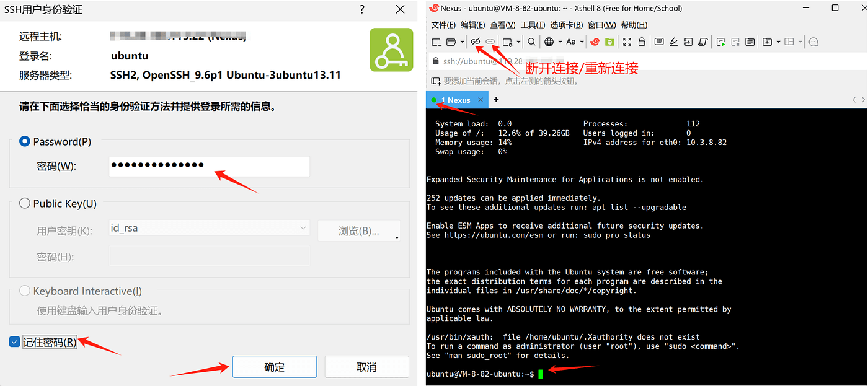Screen dimensions: 868x386
Task: Open the 帮助(H) menu
Action: (x=634, y=25)
